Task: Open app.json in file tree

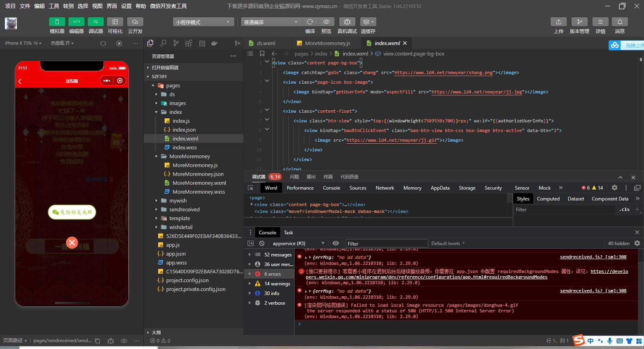Action: [176, 254]
